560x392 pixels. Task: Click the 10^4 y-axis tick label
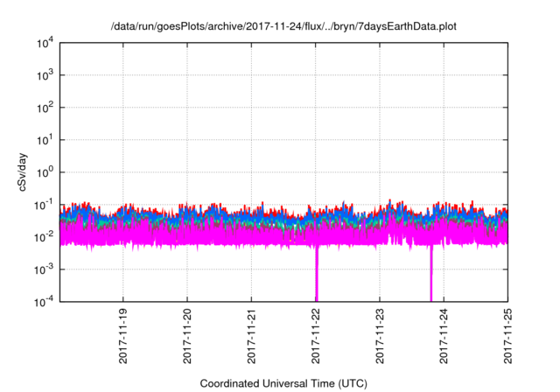pyautogui.click(x=45, y=43)
